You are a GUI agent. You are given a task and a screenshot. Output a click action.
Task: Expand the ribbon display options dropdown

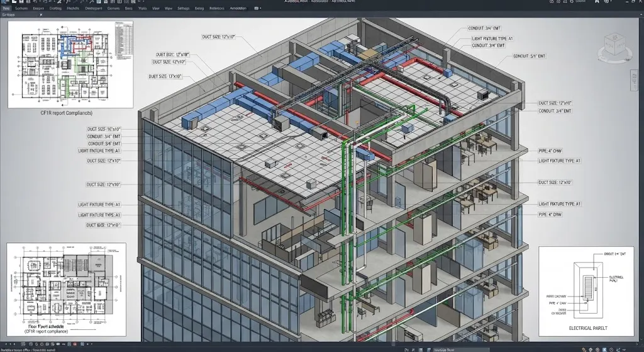257,8
